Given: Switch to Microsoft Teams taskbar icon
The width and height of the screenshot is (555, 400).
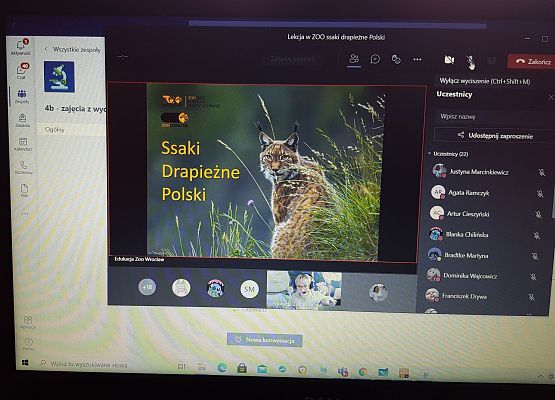Looking at the screenshot, I should pyautogui.click(x=343, y=372).
